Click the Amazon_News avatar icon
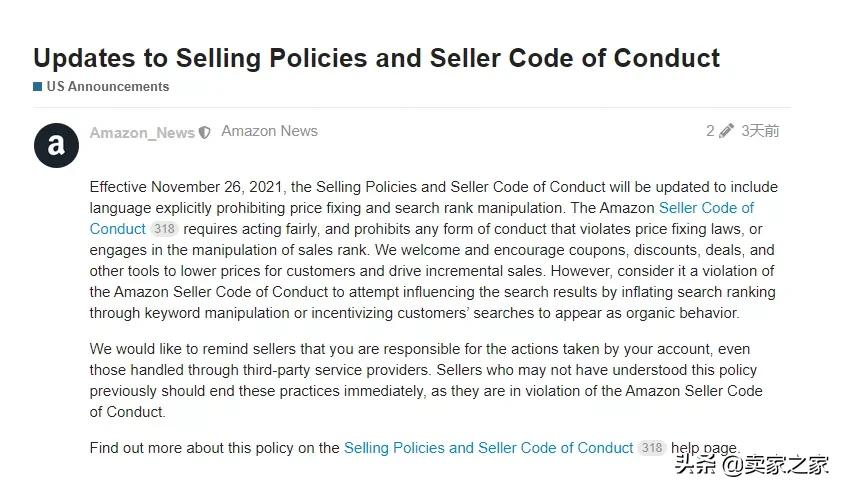844x490 pixels. pyautogui.click(x=56, y=145)
